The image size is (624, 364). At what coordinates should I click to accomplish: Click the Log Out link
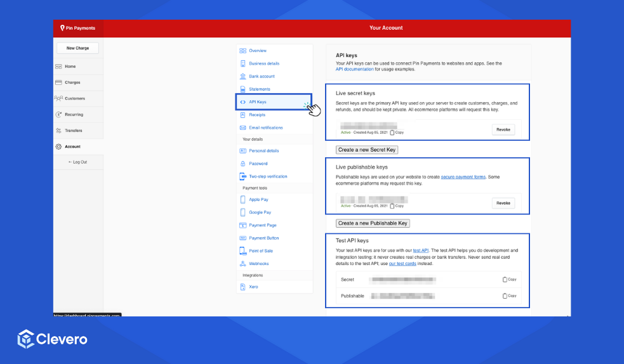(x=77, y=162)
